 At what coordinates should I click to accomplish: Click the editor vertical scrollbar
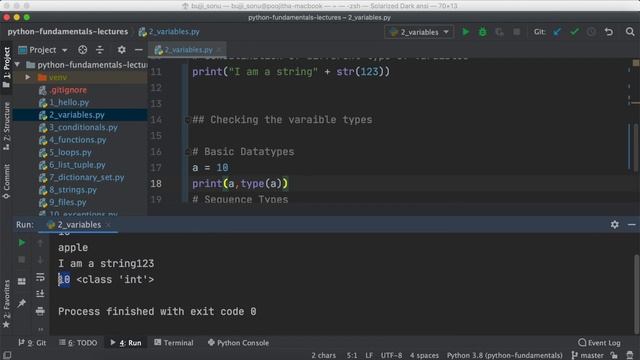pyautogui.click(x=636, y=147)
